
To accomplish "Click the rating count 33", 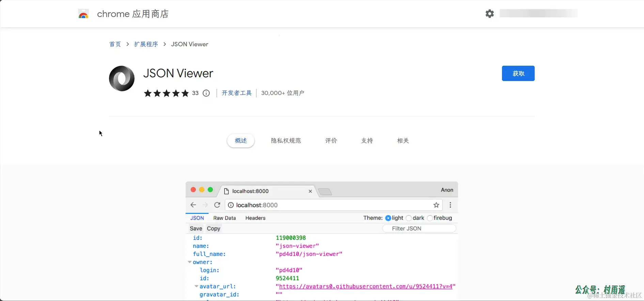I will pyautogui.click(x=195, y=93).
